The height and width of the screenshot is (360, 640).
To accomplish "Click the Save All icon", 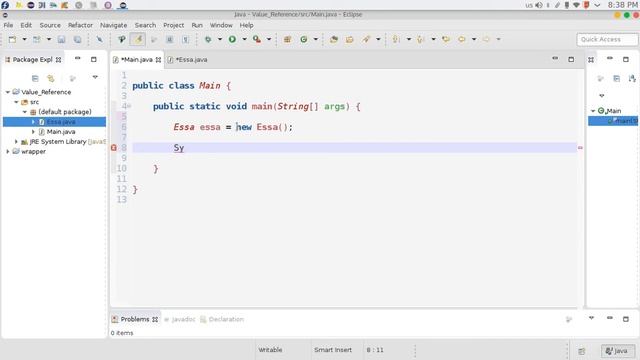I will pos(77,39).
